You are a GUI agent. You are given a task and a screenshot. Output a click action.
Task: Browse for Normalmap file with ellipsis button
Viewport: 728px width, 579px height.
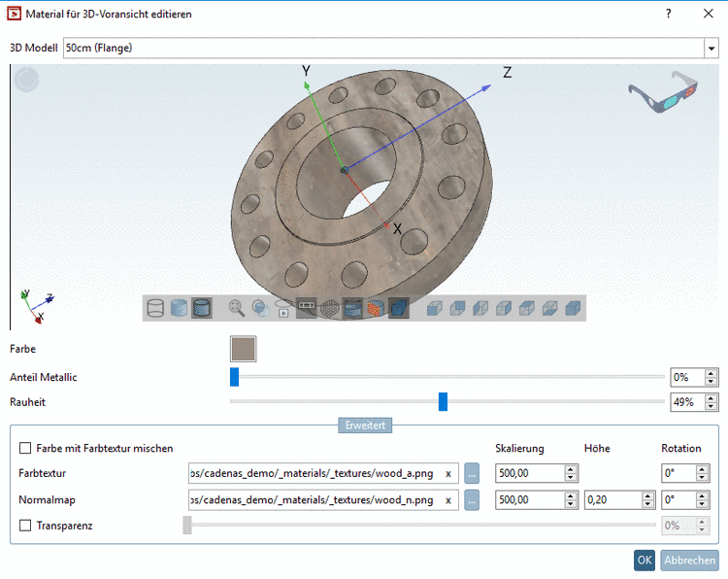[472, 500]
